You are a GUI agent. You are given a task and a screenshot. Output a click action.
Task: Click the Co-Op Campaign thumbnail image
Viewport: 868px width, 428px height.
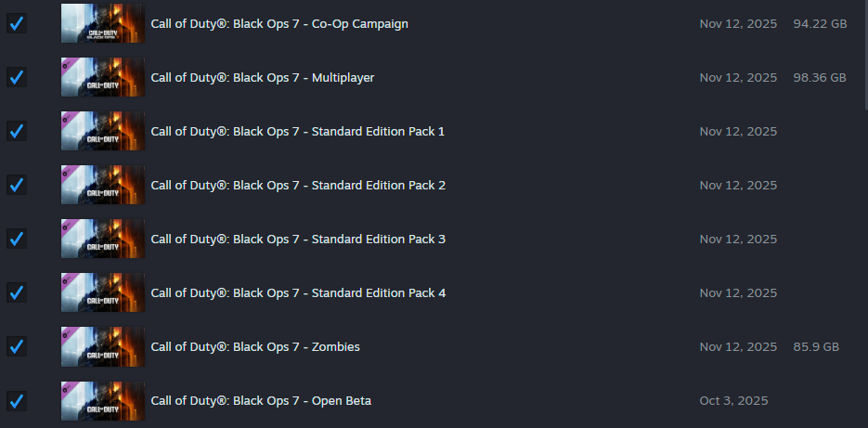click(102, 24)
